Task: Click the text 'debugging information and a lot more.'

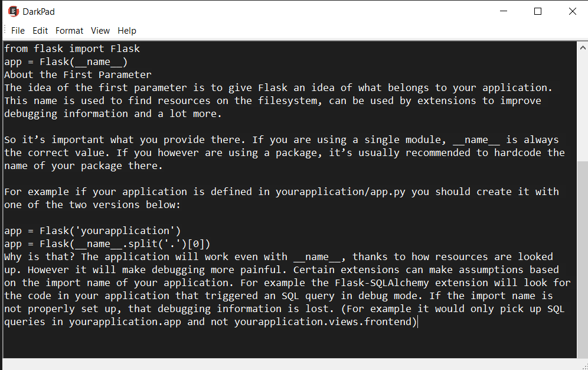Action: click(113, 114)
